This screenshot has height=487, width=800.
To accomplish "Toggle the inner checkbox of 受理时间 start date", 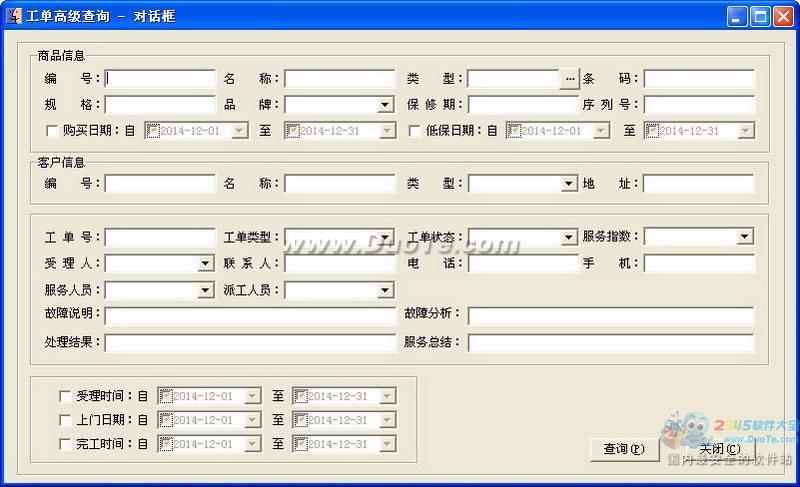I will [166, 396].
